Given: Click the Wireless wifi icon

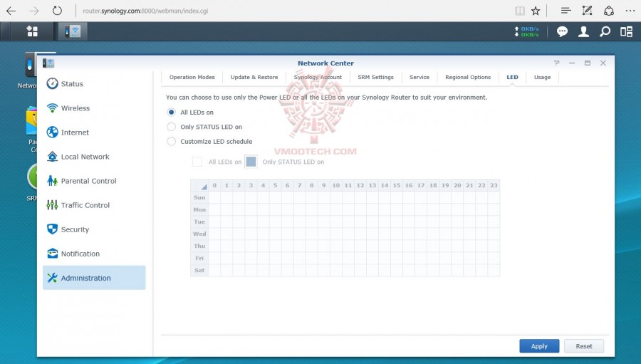Looking at the screenshot, I should point(52,108).
